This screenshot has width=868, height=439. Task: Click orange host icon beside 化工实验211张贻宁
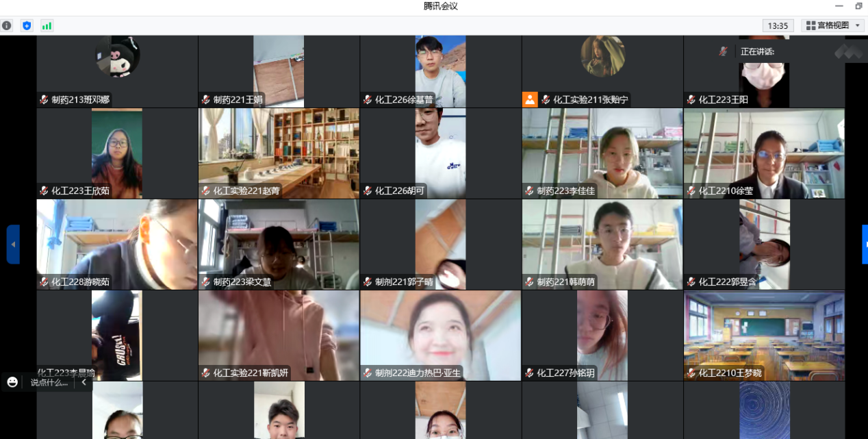click(x=530, y=99)
